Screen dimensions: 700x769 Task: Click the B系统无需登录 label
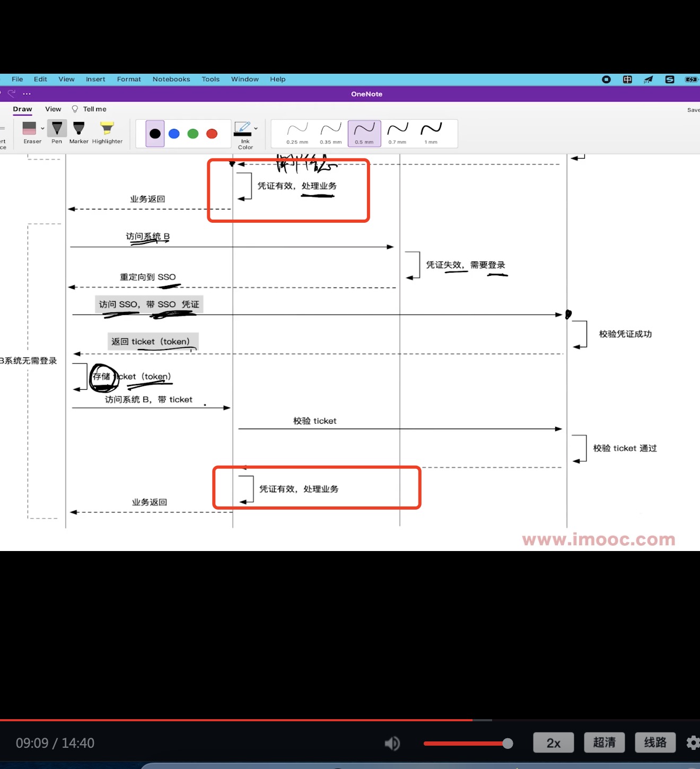[x=28, y=361]
